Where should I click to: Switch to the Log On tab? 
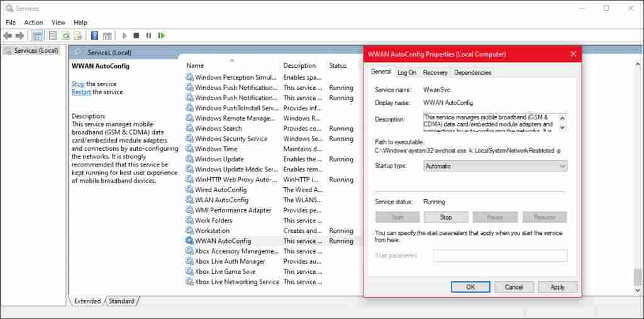[407, 73]
